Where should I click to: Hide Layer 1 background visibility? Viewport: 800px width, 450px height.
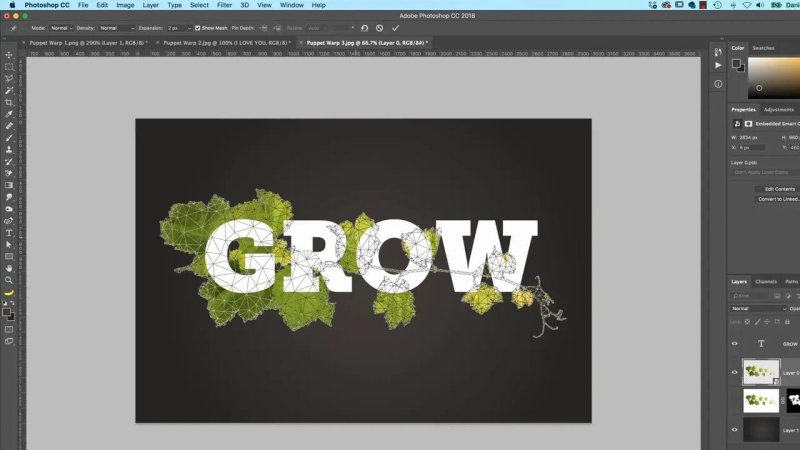pos(735,430)
